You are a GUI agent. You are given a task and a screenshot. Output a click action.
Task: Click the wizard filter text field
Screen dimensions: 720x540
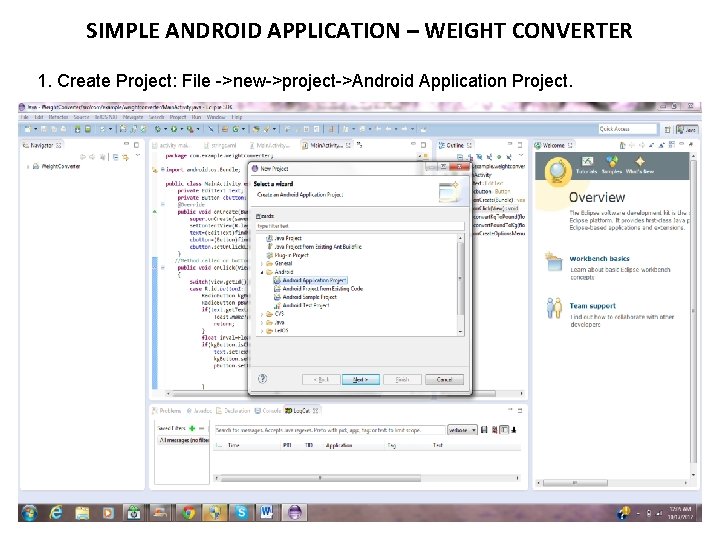pyautogui.click(x=360, y=226)
